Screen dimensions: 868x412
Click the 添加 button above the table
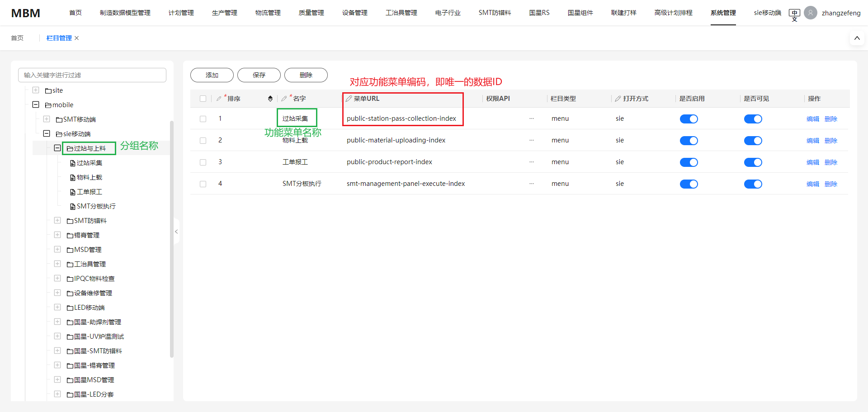212,75
